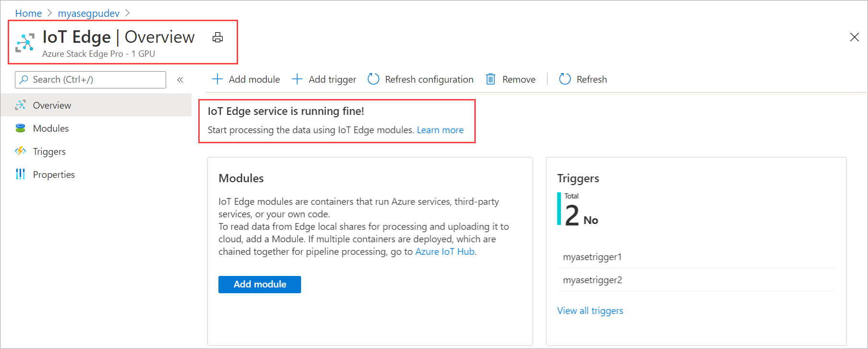Click the IoT Edge service icon

click(x=25, y=42)
